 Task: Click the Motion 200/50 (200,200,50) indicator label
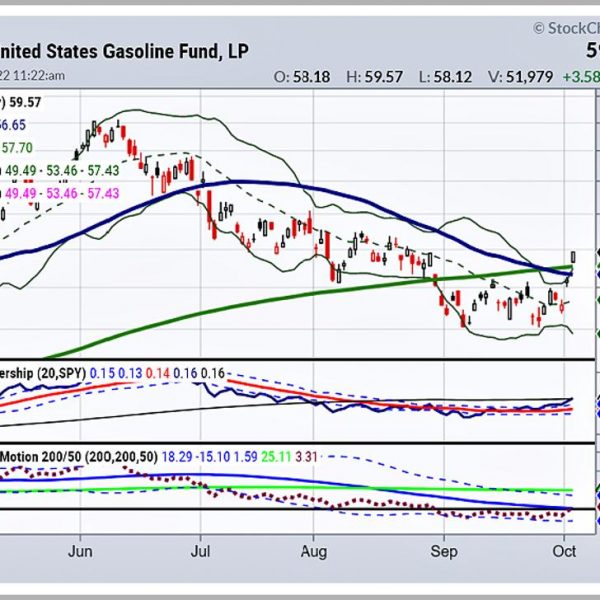[x=79, y=457]
